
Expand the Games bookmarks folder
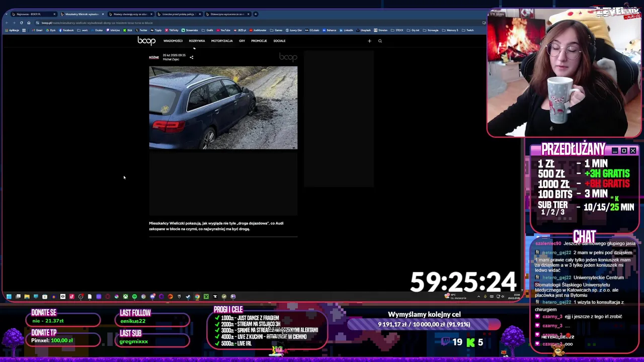[276, 30]
